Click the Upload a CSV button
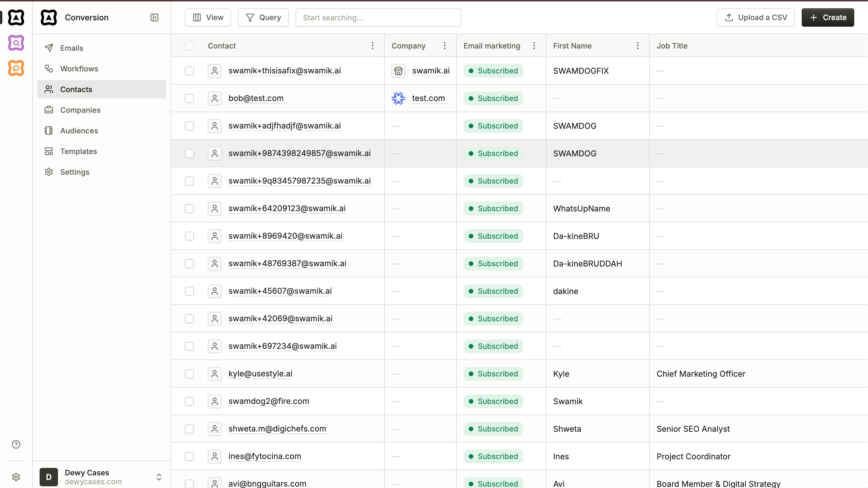Screen dimensions: 868x488 tap(755, 18)
